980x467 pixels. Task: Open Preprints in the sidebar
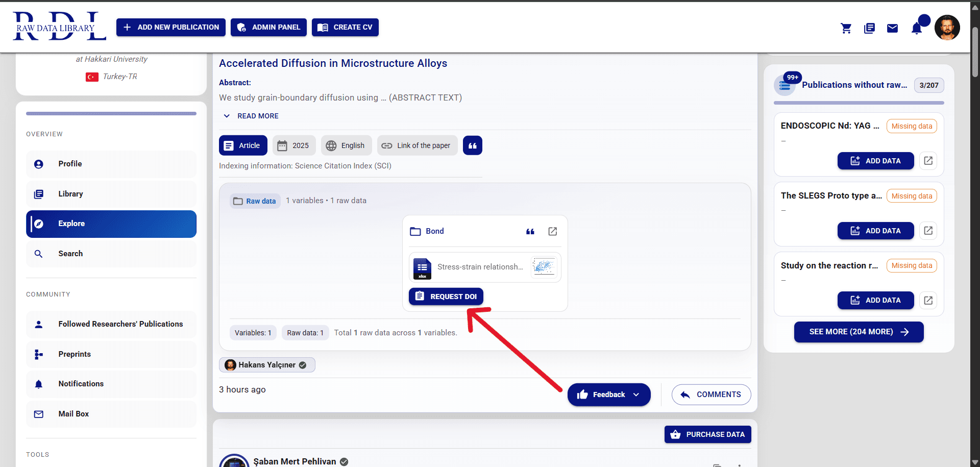coord(111,354)
